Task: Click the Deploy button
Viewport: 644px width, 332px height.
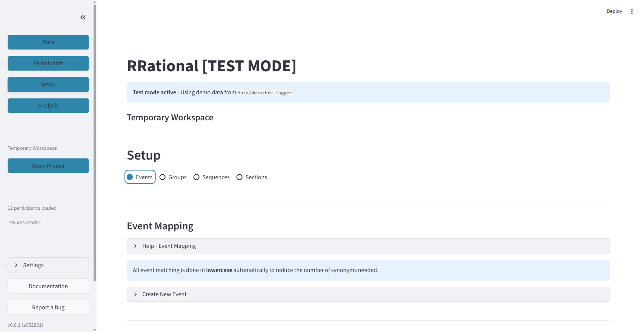Action: pos(614,11)
